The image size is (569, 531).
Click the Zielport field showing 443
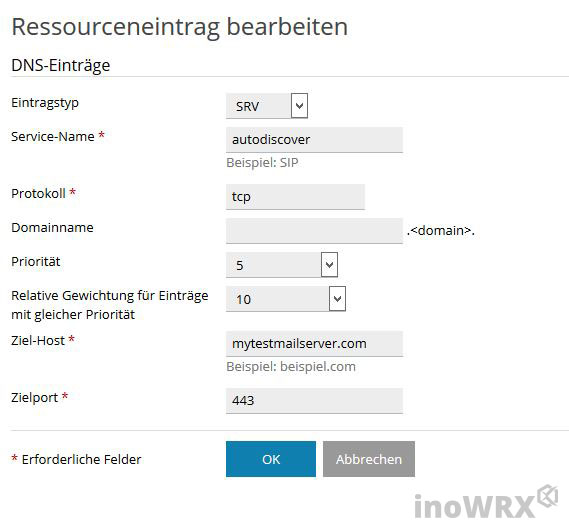[314, 401]
